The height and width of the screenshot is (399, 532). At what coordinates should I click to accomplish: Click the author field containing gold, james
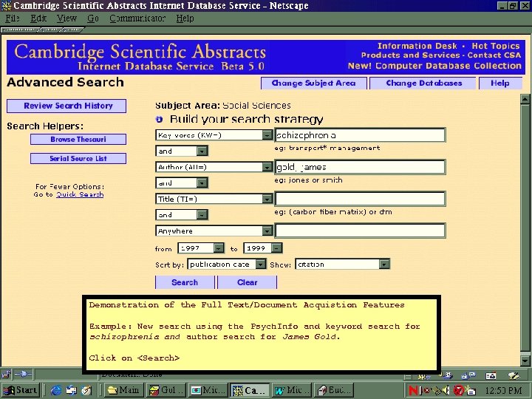pyautogui.click(x=360, y=167)
